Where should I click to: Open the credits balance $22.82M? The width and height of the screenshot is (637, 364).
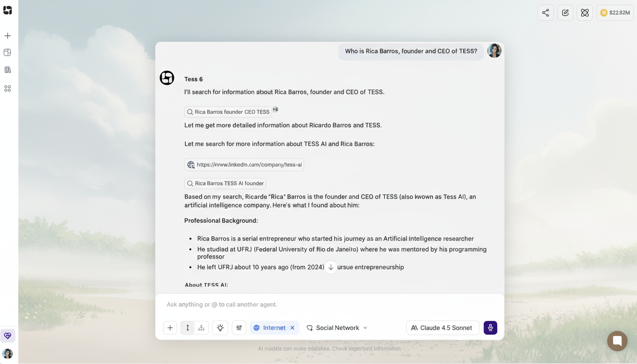click(x=615, y=13)
